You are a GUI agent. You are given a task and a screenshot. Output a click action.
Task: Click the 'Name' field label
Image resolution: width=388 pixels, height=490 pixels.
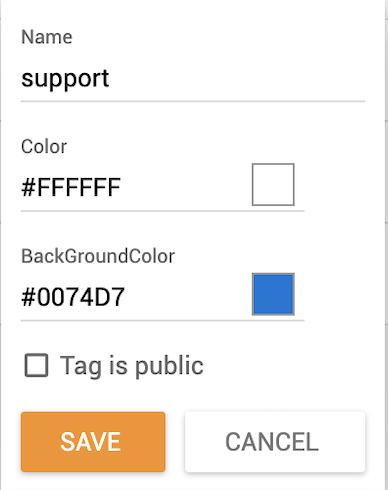tap(47, 37)
